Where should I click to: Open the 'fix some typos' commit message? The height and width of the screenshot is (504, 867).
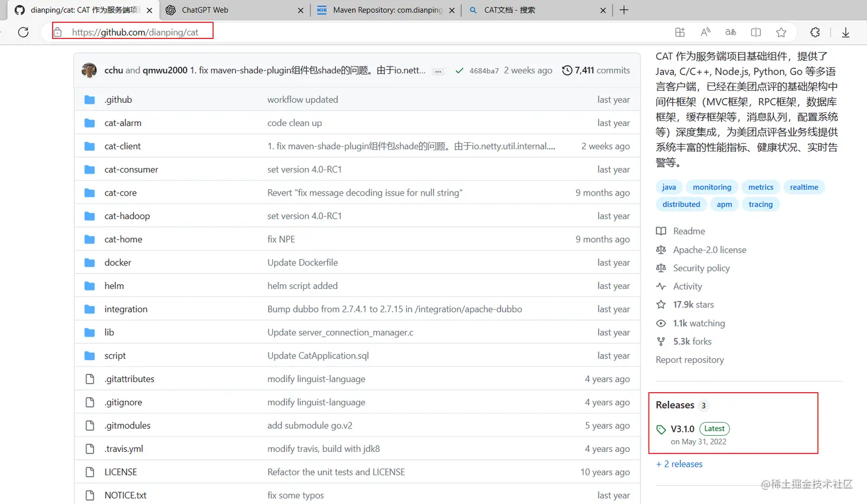coord(295,495)
